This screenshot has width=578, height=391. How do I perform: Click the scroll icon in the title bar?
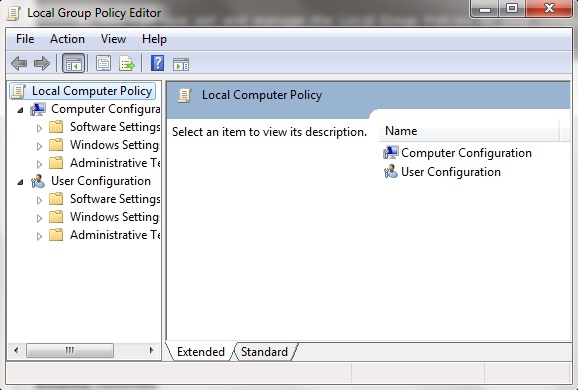pos(14,14)
